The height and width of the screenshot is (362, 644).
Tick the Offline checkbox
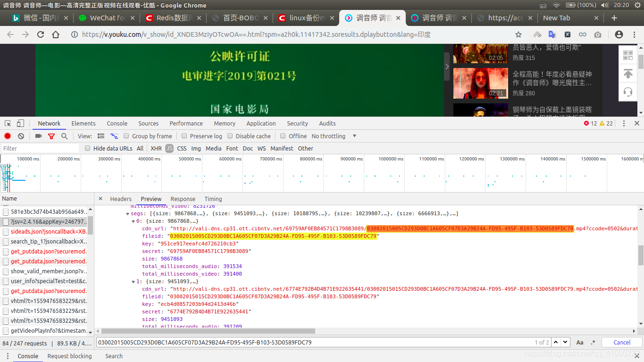pos(283,136)
